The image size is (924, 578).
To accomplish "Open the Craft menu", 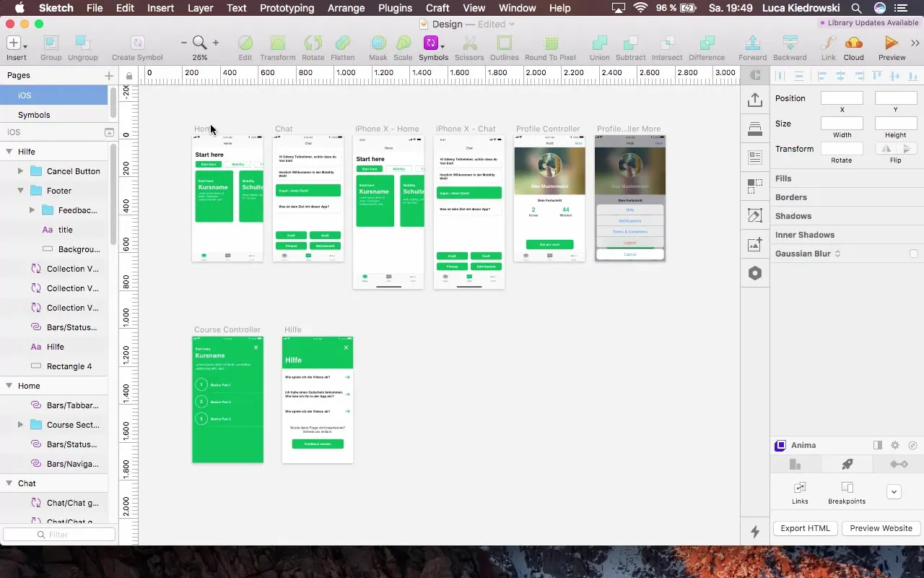I will 437,8.
